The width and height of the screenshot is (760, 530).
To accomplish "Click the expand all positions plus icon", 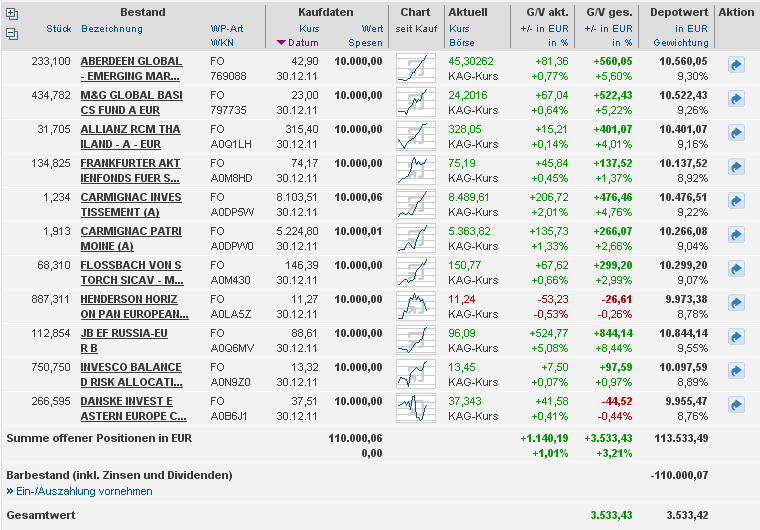I will click(12, 14).
